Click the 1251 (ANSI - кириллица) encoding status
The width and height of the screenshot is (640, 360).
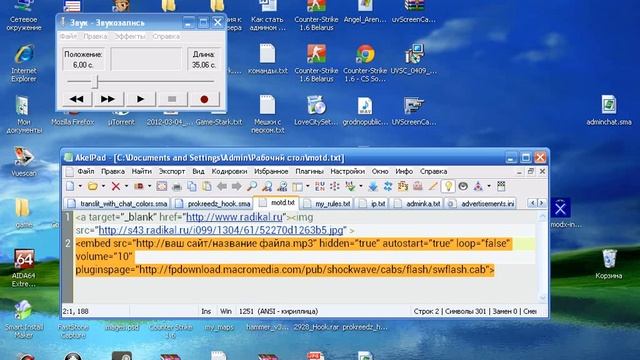278,311
